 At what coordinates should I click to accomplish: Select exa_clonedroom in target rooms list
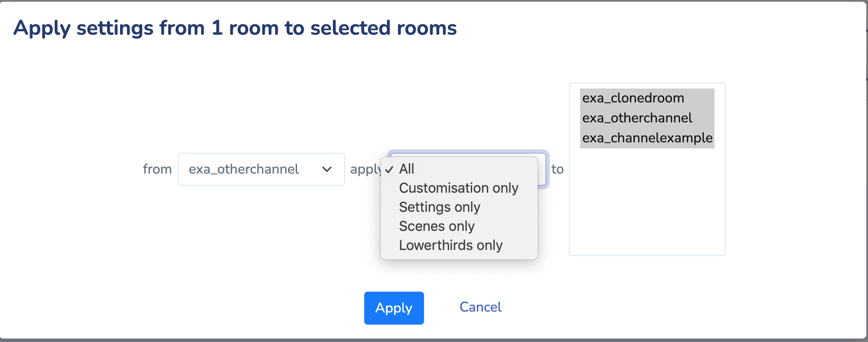tap(647, 98)
